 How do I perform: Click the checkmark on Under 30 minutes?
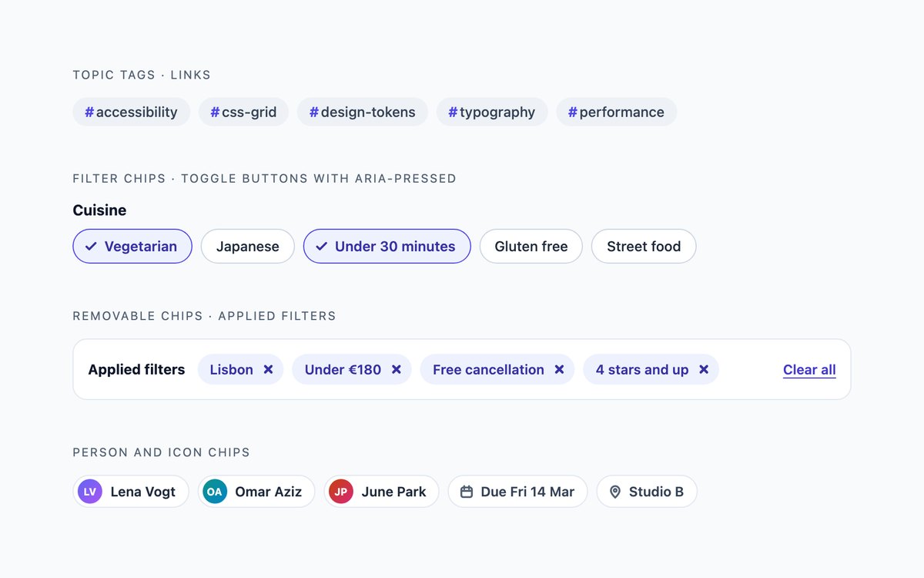tap(321, 247)
